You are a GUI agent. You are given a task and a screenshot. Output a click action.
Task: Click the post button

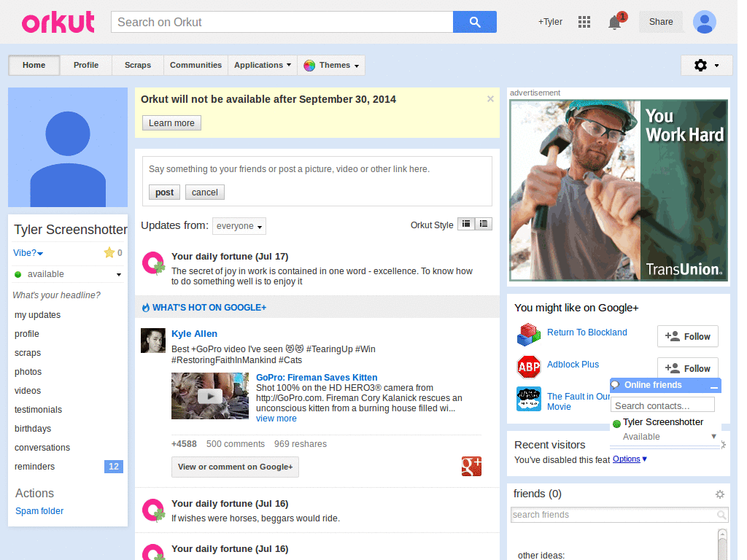pos(164,192)
